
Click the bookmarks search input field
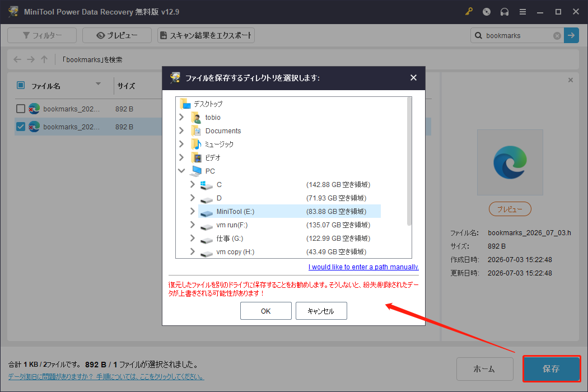pos(517,36)
